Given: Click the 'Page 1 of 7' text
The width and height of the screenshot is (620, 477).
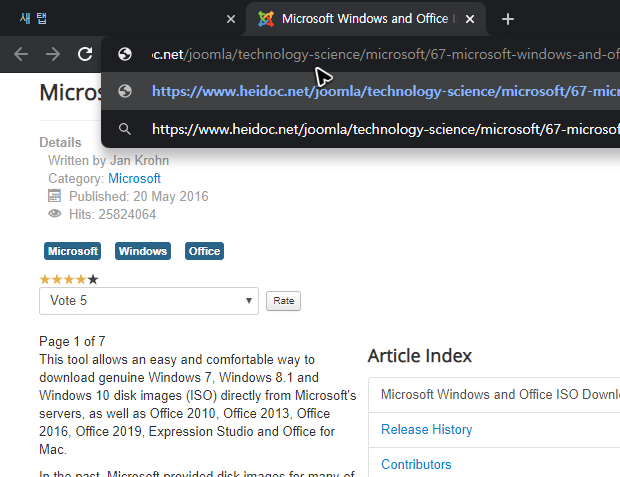Looking at the screenshot, I should tap(72, 341).
